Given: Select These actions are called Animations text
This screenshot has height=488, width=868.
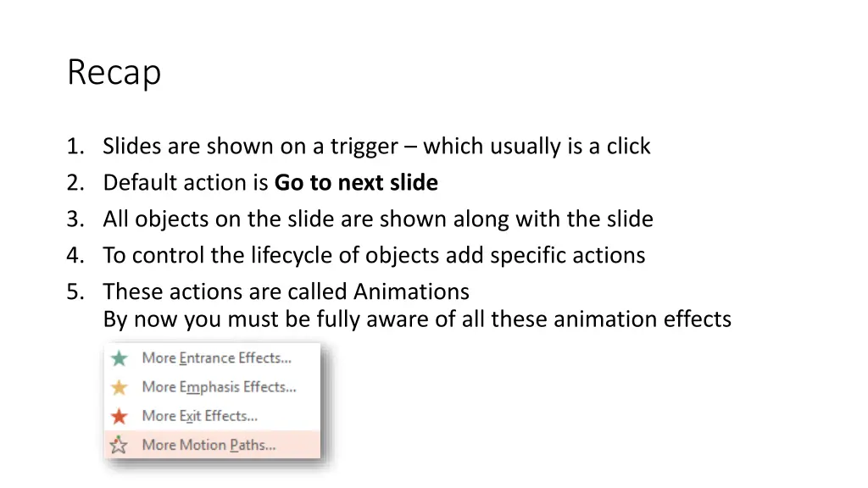Looking at the screenshot, I should (x=287, y=291).
